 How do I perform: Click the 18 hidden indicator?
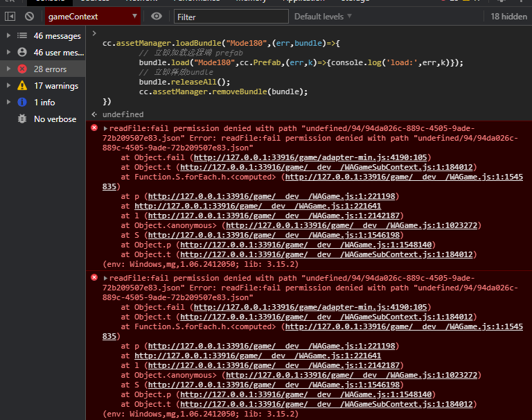(508, 17)
